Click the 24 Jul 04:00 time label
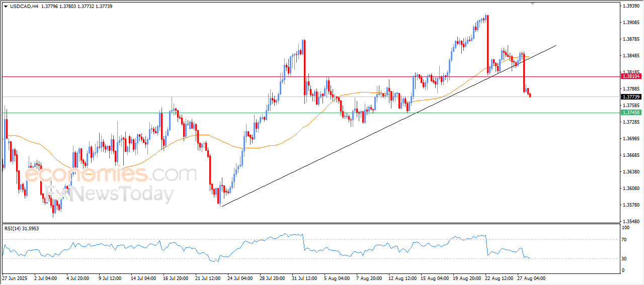The height and width of the screenshot is (285, 644). (240, 278)
